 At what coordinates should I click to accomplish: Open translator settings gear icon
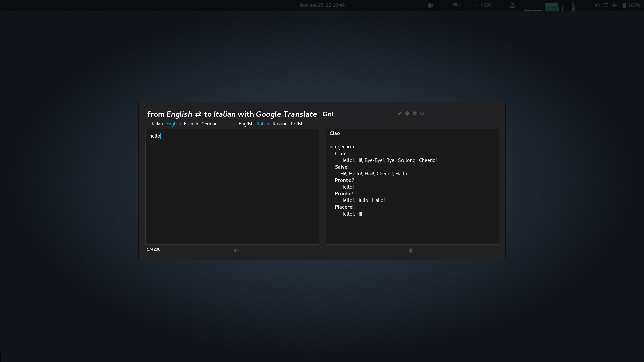[415, 113]
